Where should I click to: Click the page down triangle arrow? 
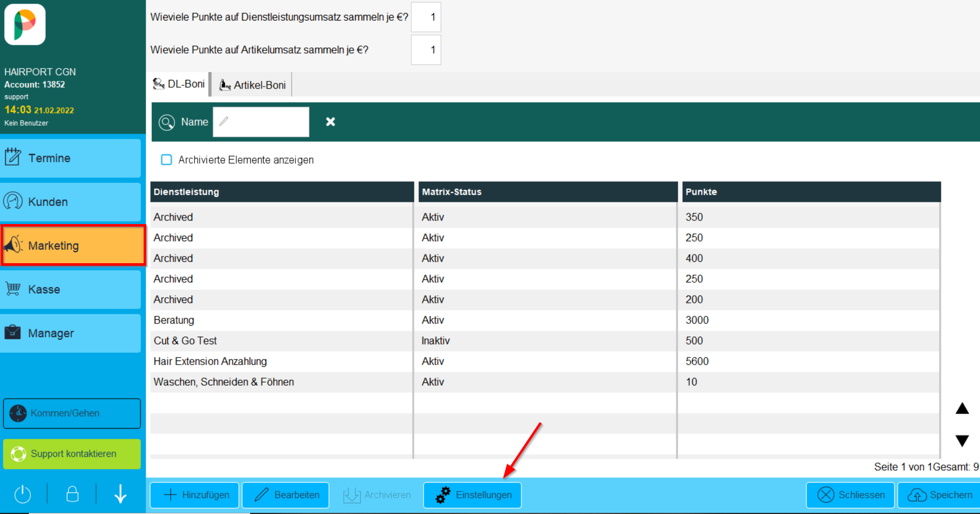[x=962, y=441]
